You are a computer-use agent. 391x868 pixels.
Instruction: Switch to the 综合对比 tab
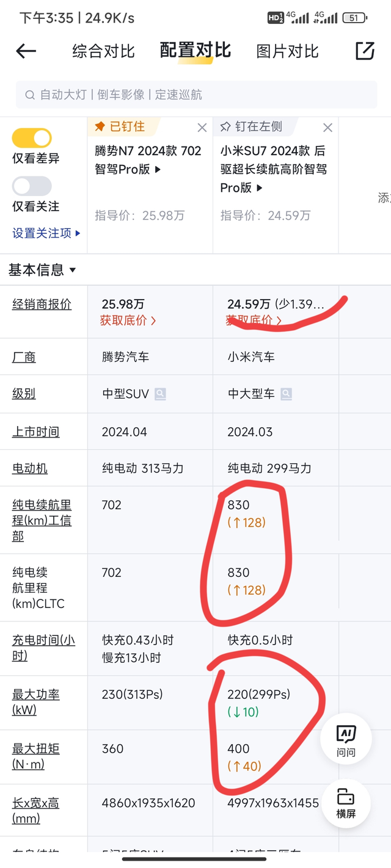coord(103,51)
